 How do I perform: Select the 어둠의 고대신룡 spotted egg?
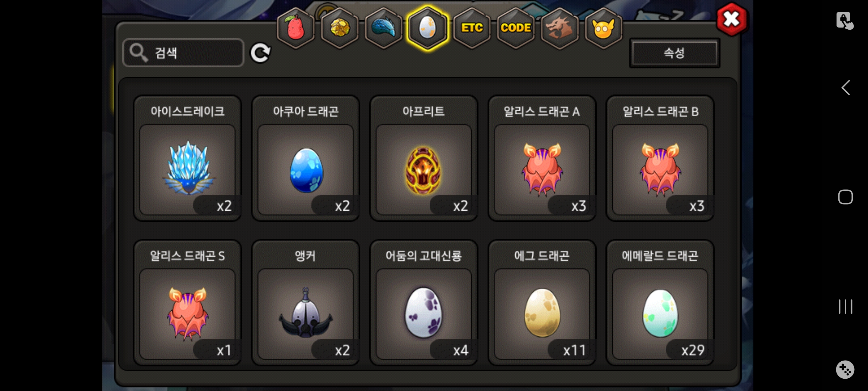(424, 303)
